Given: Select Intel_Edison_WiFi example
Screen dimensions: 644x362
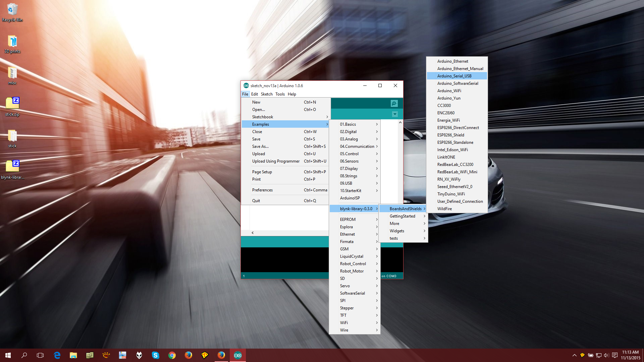Looking at the screenshot, I should tap(457, 150).
